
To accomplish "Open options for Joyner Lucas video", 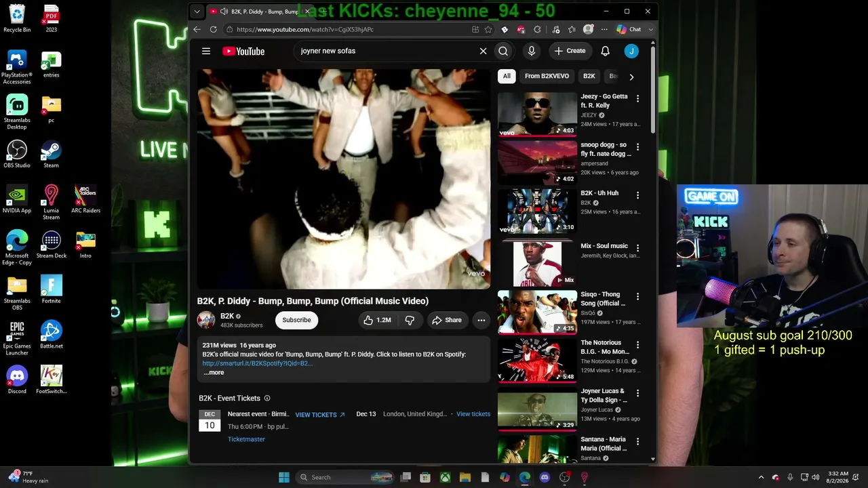I will (637, 394).
